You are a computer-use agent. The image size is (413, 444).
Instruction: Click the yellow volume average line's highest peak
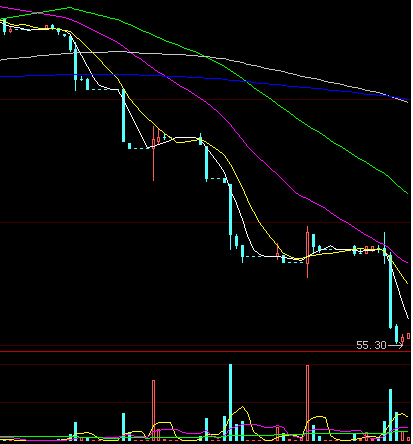[243, 407]
